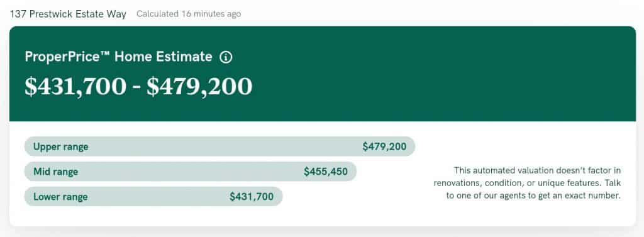Click the Upper range label
644x237 pixels.
pyautogui.click(x=61, y=146)
